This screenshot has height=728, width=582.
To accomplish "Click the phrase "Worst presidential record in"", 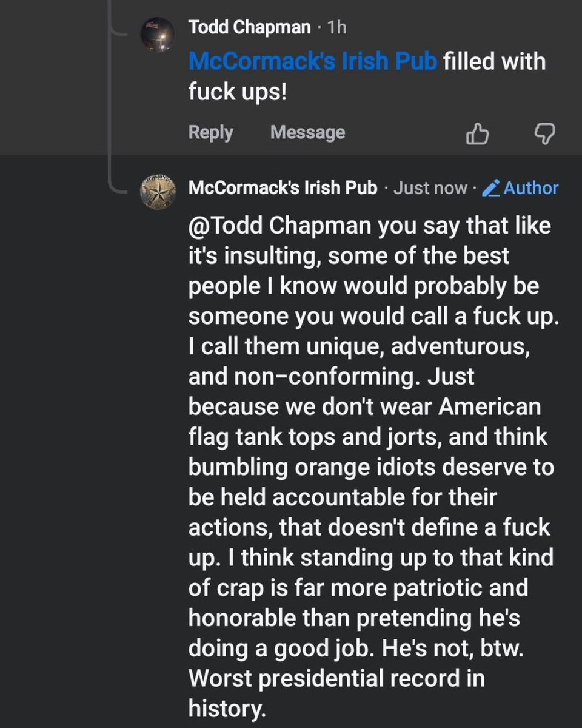I will pos(336,678).
